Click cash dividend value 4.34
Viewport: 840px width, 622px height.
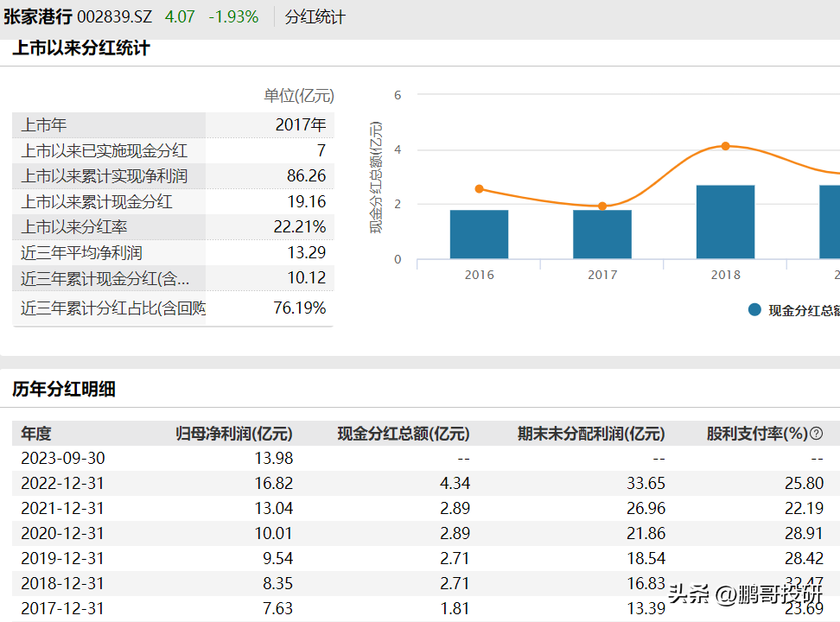pyautogui.click(x=455, y=483)
